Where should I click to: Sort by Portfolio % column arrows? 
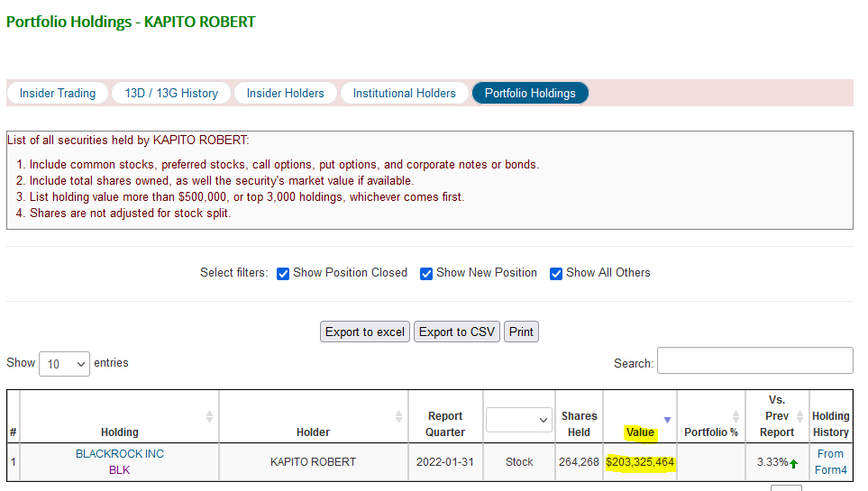[x=736, y=416]
